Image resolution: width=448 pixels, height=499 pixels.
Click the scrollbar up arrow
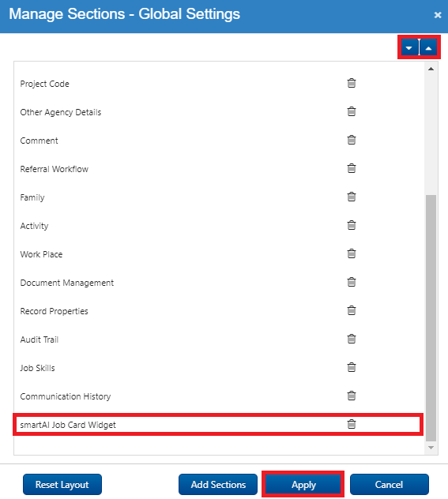point(431,69)
